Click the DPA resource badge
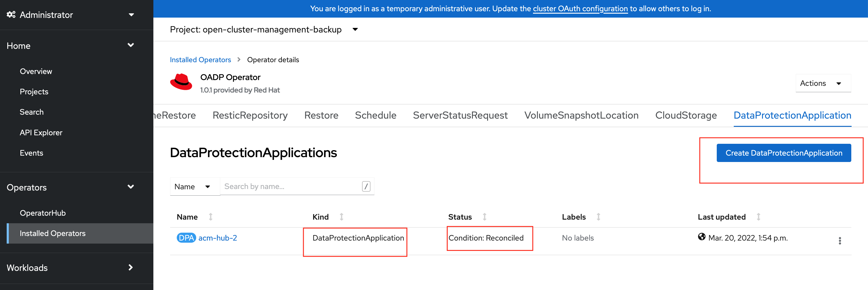The width and height of the screenshot is (868, 290). (186, 238)
